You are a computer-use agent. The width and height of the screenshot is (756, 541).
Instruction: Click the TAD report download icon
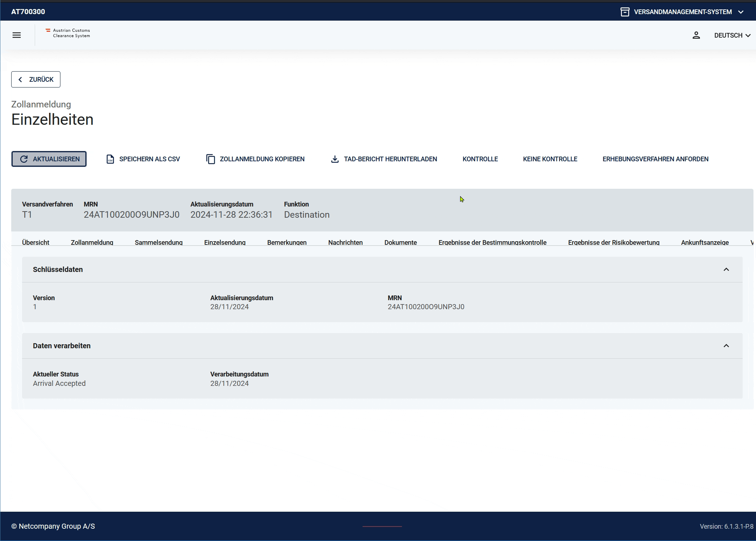(335, 159)
